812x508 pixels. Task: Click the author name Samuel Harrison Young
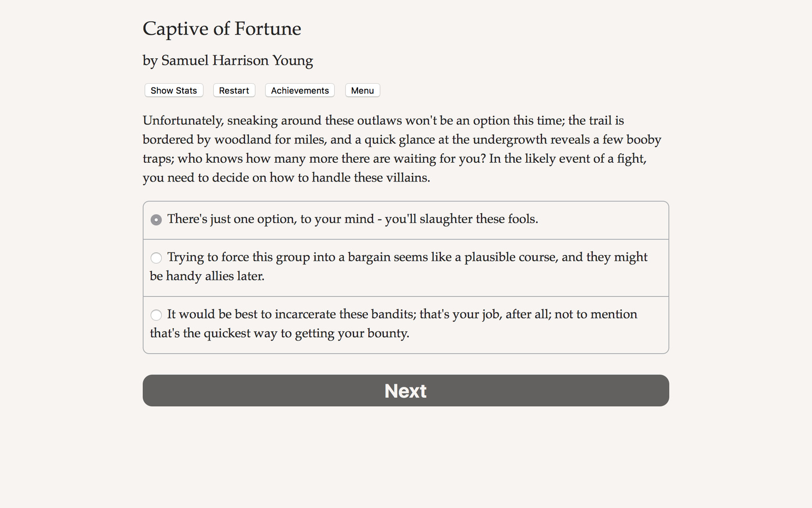point(227,60)
